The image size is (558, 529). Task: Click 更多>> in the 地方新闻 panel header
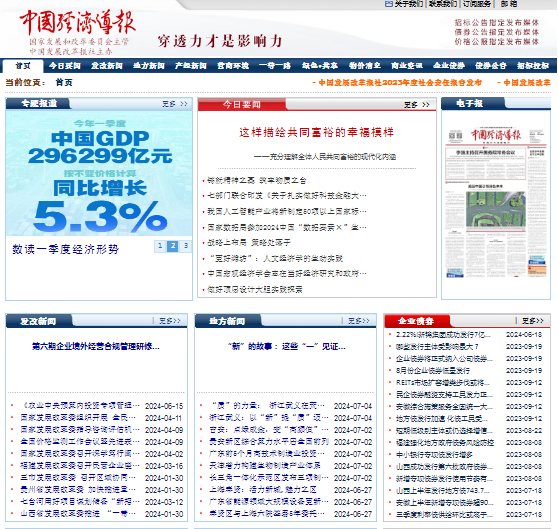click(x=359, y=321)
